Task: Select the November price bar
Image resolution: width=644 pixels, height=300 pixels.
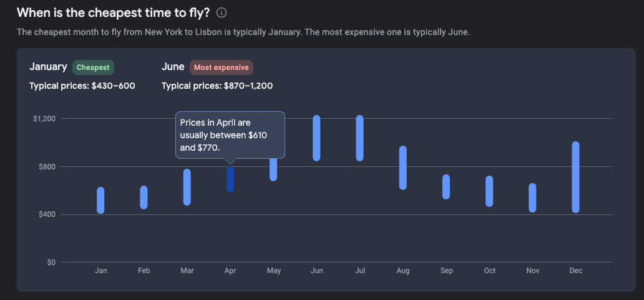Action: coord(532,197)
